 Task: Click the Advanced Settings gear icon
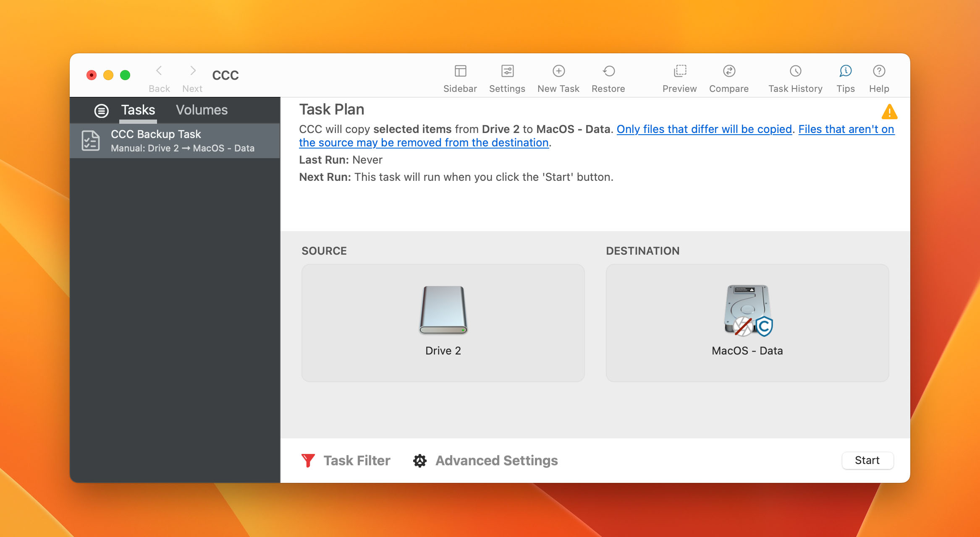[x=420, y=461]
